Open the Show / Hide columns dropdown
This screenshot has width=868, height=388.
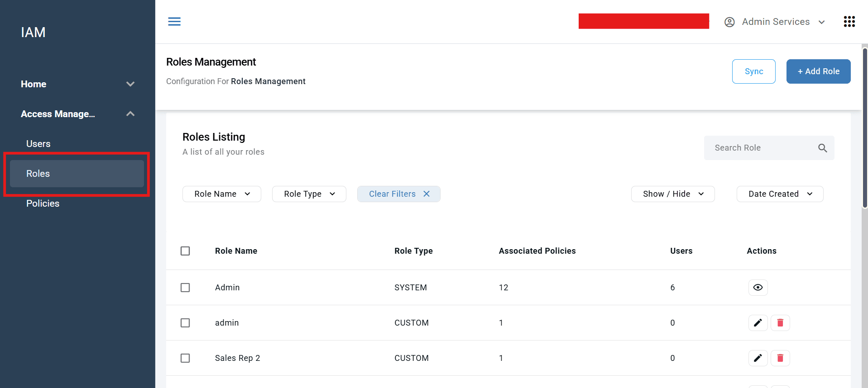tap(673, 194)
